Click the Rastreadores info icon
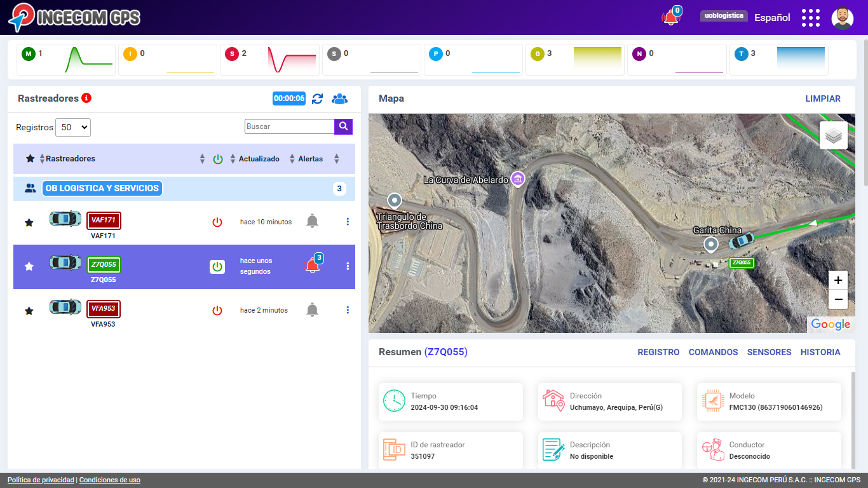This screenshot has width=868, height=488. pyautogui.click(x=86, y=98)
